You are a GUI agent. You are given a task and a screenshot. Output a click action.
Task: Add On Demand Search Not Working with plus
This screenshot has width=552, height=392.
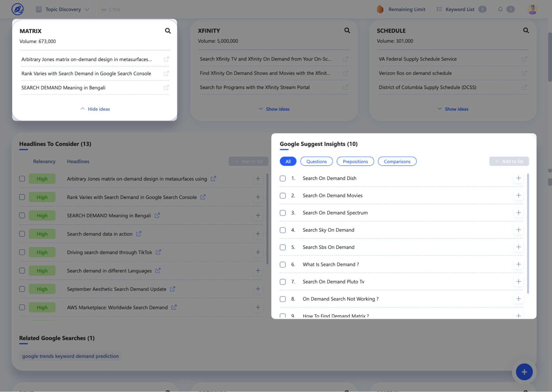(519, 299)
